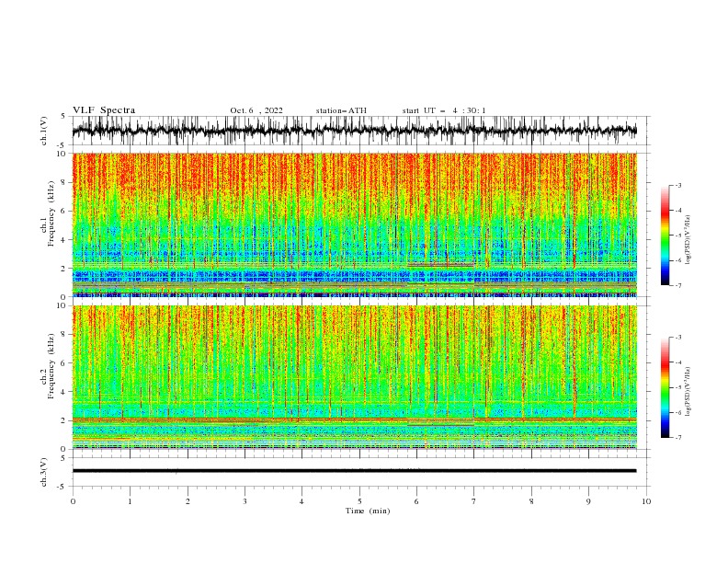Click the "Time (min)" axis label
This screenshot has height=563, width=728.
[368, 511]
